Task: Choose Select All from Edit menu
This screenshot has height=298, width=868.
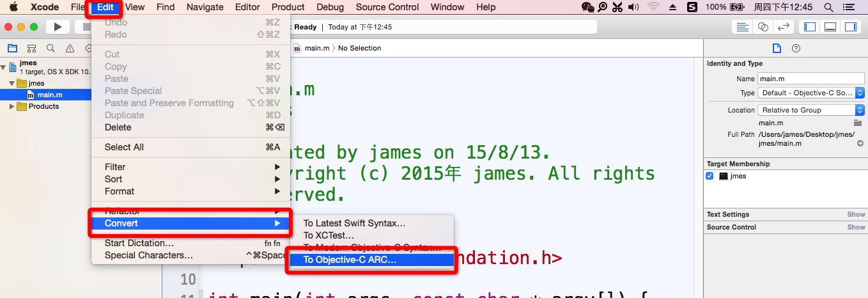Action: pyautogui.click(x=190, y=147)
